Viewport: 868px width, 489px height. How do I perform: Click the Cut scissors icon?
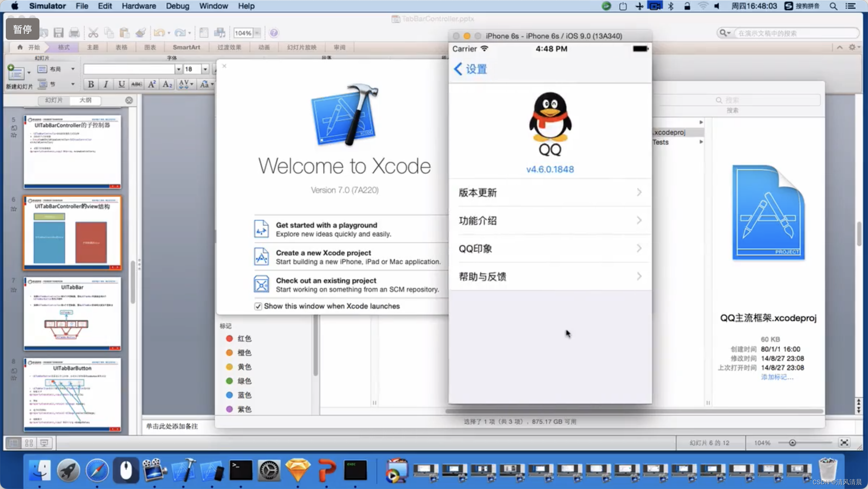click(93, 33)
